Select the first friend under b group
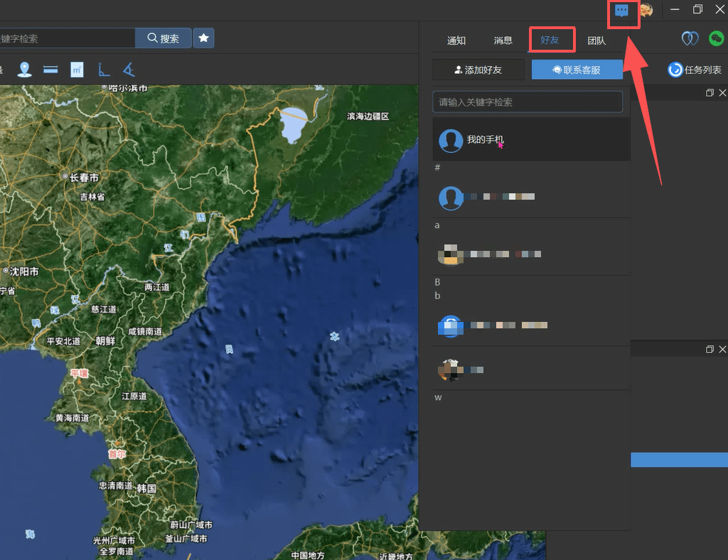Screen dimensions: 728x560 coord(531,325)
